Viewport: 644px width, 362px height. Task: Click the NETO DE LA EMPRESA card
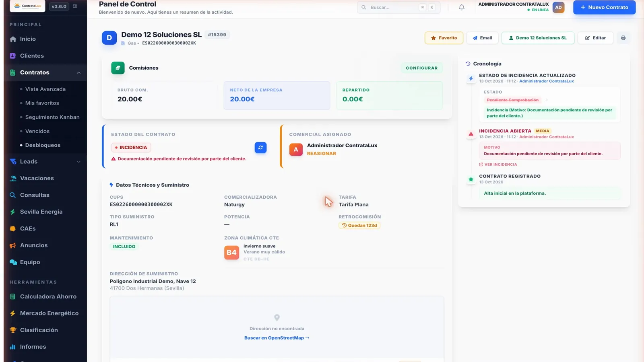click(x=277, y=96)
